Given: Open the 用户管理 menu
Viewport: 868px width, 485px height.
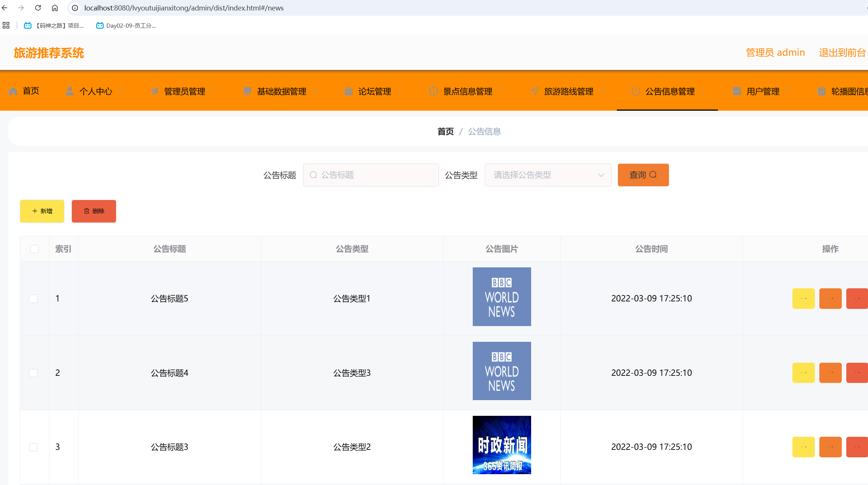Looking at the screenshot, I should 762,91.
